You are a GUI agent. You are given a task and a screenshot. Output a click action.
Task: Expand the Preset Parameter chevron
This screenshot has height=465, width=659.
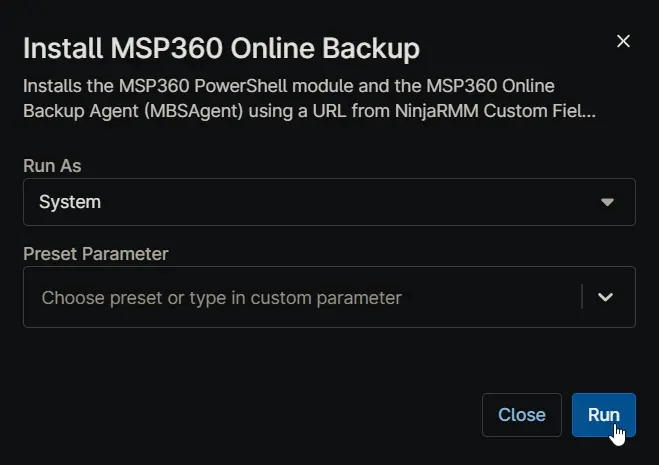(605, 297)
